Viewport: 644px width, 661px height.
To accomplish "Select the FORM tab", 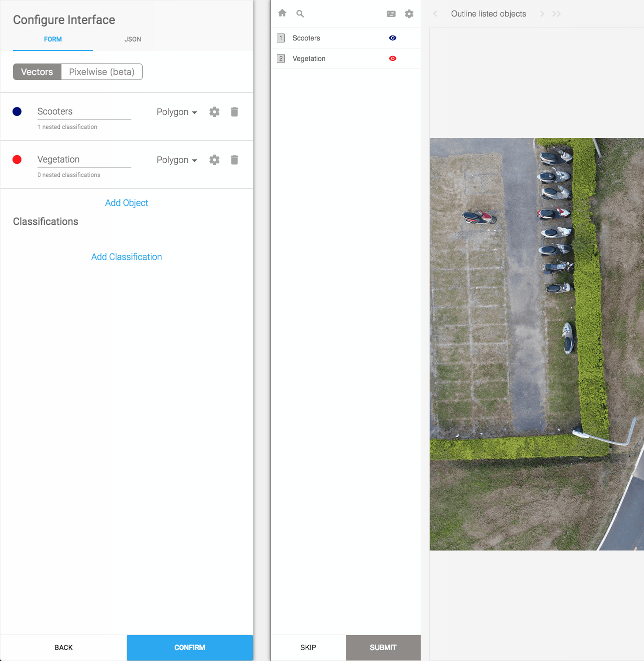I will point(53,39).
